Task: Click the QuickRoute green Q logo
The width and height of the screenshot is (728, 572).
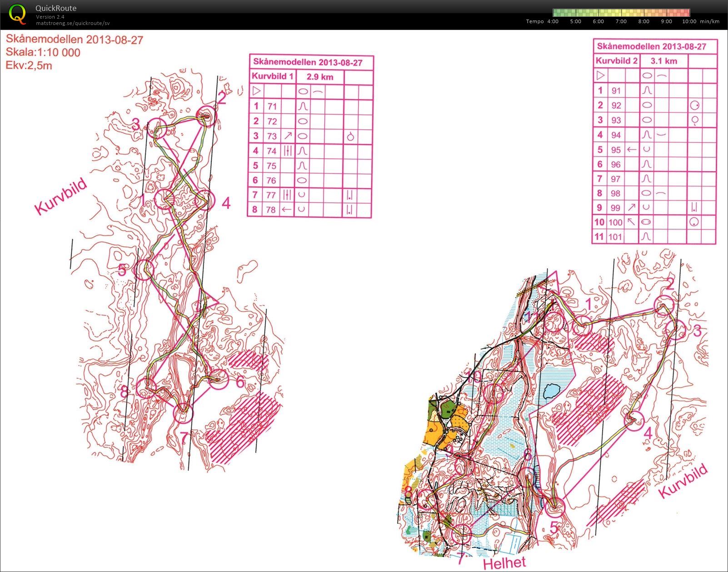Action: pyautogui.click(x=17, y=14)
